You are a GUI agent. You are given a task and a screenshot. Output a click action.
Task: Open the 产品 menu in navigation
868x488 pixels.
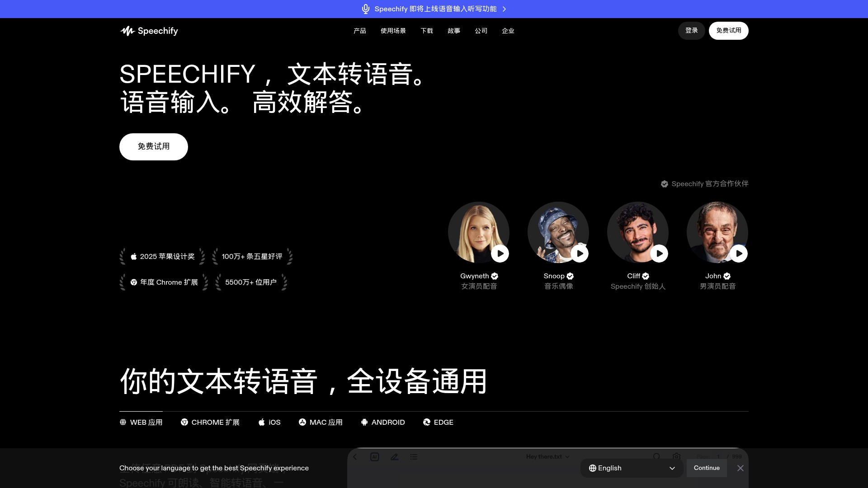point(359,31)
